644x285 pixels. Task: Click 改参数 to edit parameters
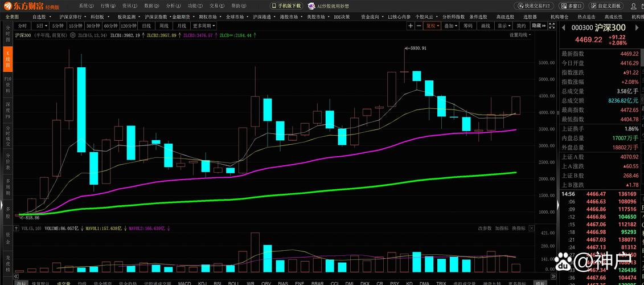click(485, 228)
